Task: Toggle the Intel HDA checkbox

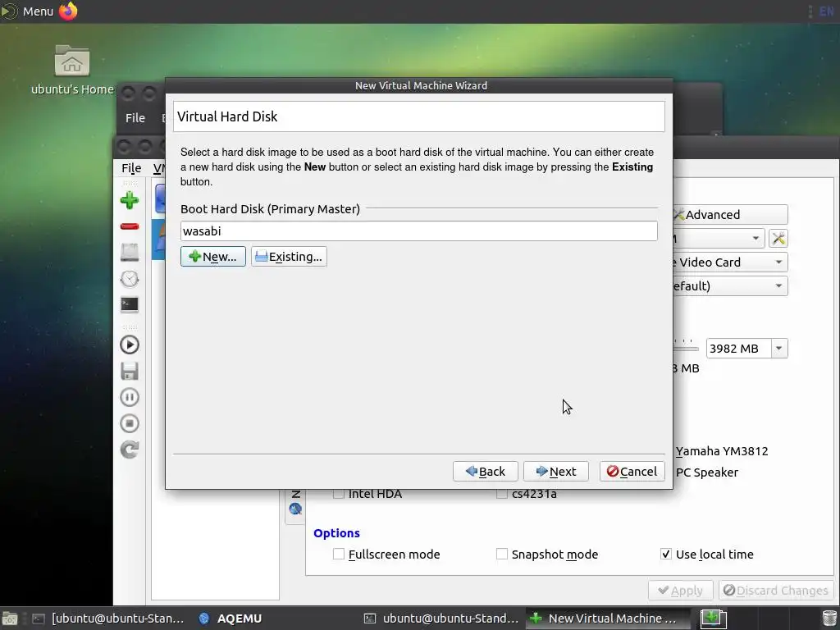Action: coord(339,493)
